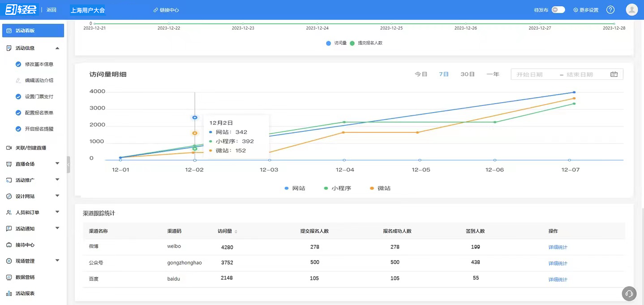The image size is (644, 305).
Task: Toggle 微站 series in chart legend
Action: pyautogui.click(x=380, y=188)
